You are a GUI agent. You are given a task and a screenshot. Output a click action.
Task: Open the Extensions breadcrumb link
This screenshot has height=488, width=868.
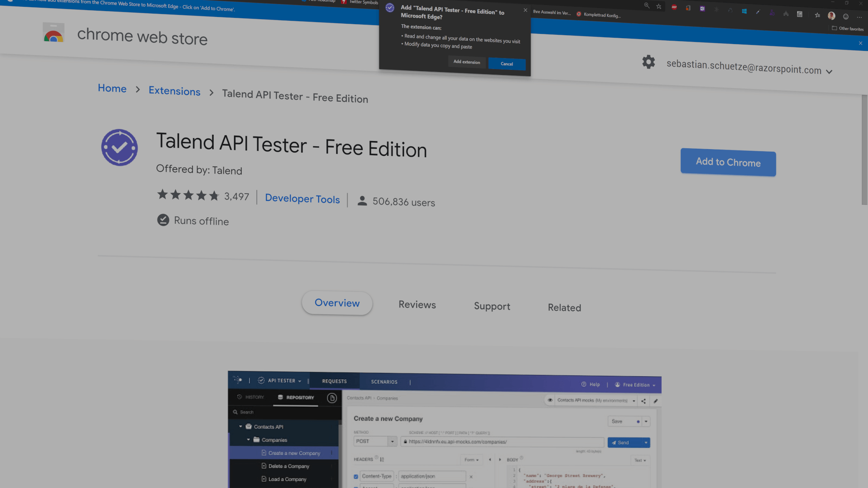point(174,91)
